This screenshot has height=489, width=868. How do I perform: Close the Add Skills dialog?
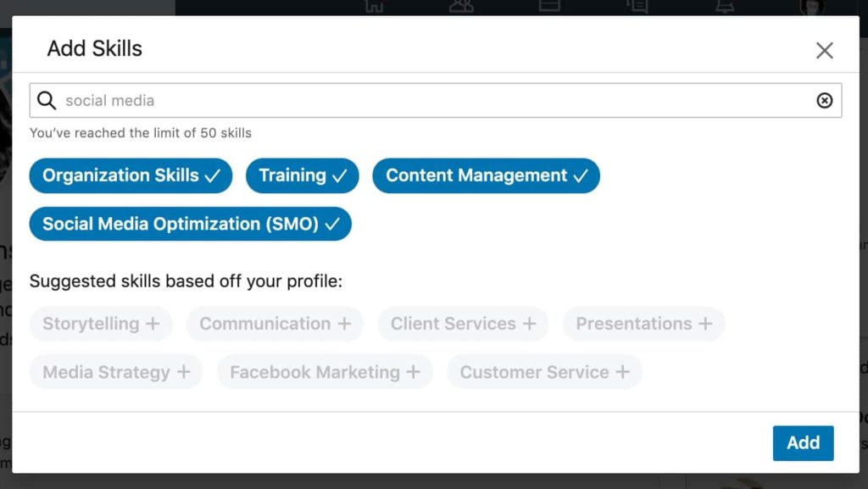824,51
